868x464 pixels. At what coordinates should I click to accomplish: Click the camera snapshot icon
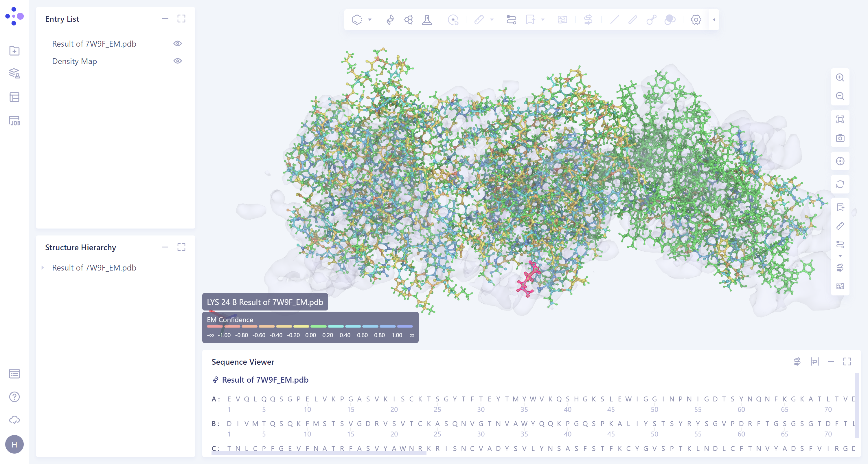tap(840, 138)
